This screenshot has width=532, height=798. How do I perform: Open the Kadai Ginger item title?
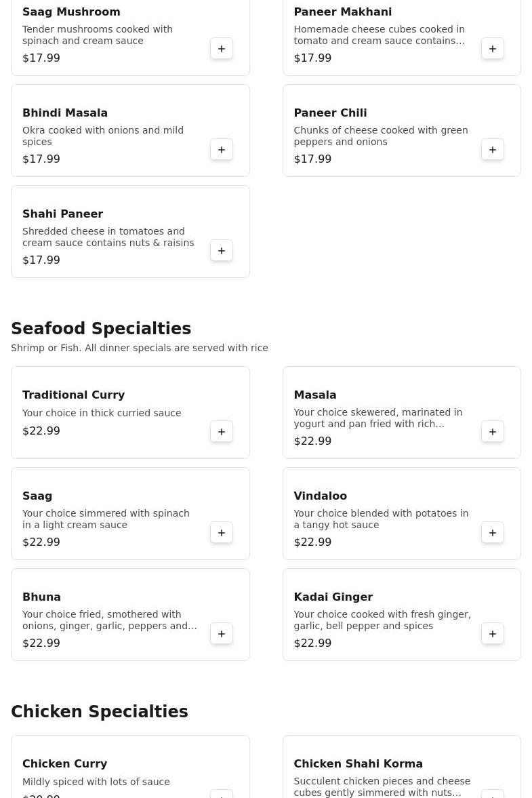[333, 597]
